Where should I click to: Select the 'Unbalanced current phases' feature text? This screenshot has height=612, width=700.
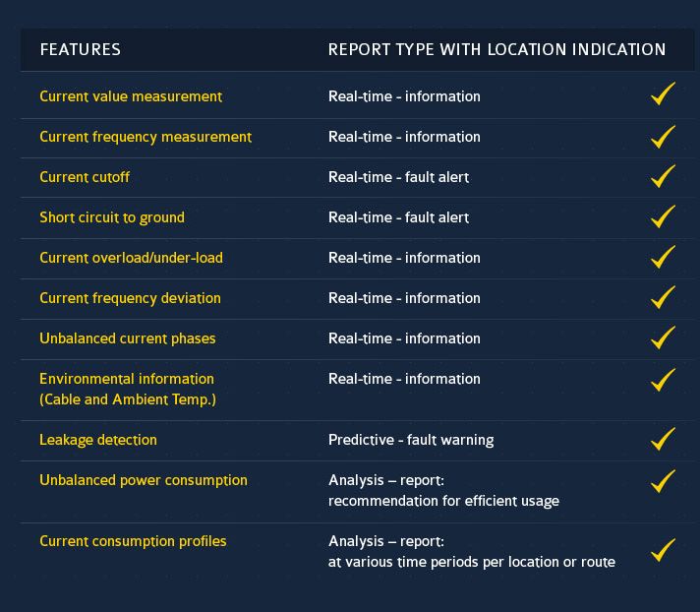pyautogui.click(x=128, y=338)
